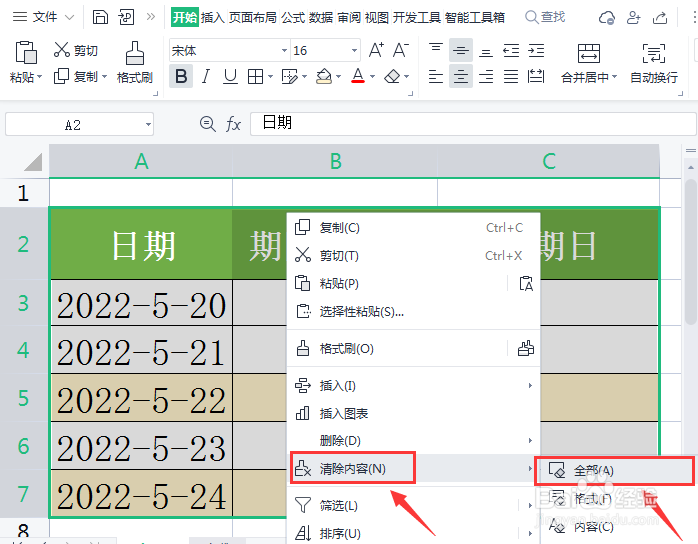Click the increase indent icon
Screen dimensions: 698x544
tap(536, 50)
